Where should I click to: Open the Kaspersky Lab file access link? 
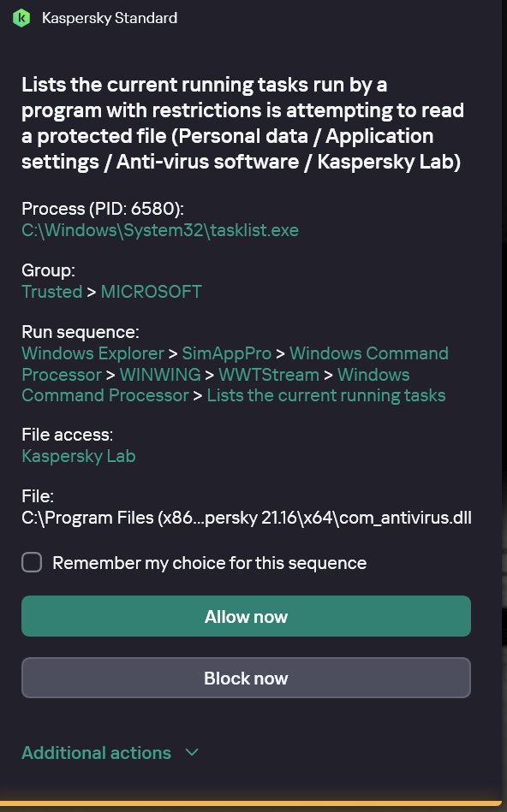pyautogui.click(x=79, y=456)
